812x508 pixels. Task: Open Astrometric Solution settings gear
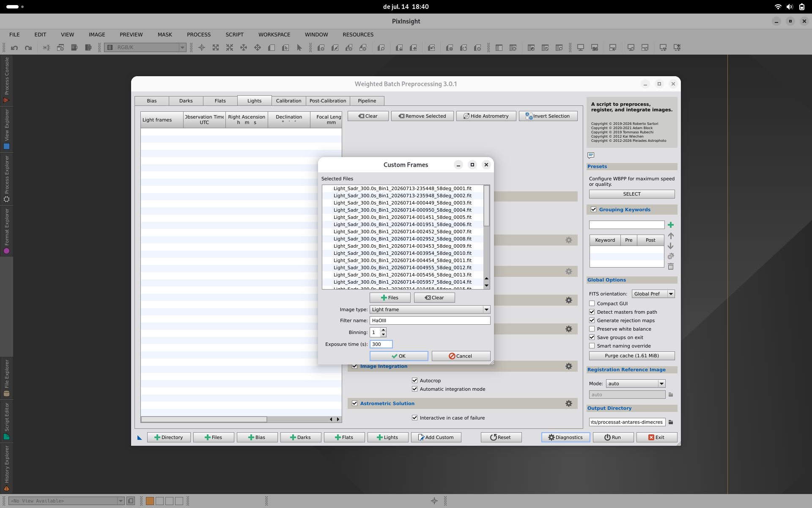(x=569, y=403)
